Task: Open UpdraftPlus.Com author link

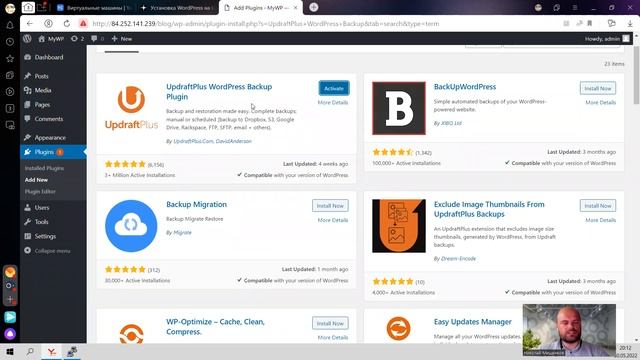Action: point(193,141)
